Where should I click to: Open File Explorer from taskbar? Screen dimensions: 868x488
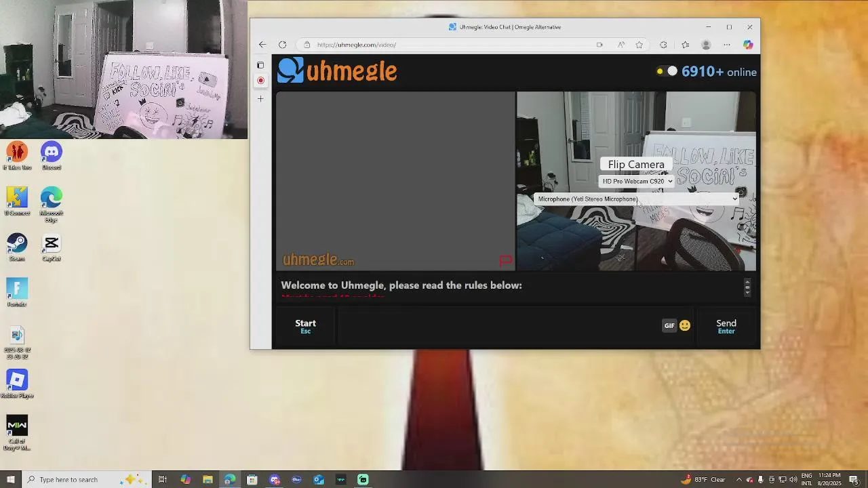[x=208, y=479]
